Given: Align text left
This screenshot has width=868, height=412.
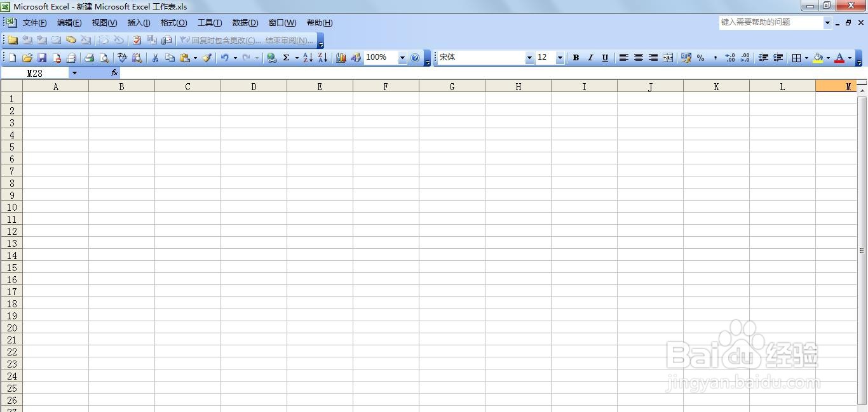Looking at the screenshot, I should (624, 58).
